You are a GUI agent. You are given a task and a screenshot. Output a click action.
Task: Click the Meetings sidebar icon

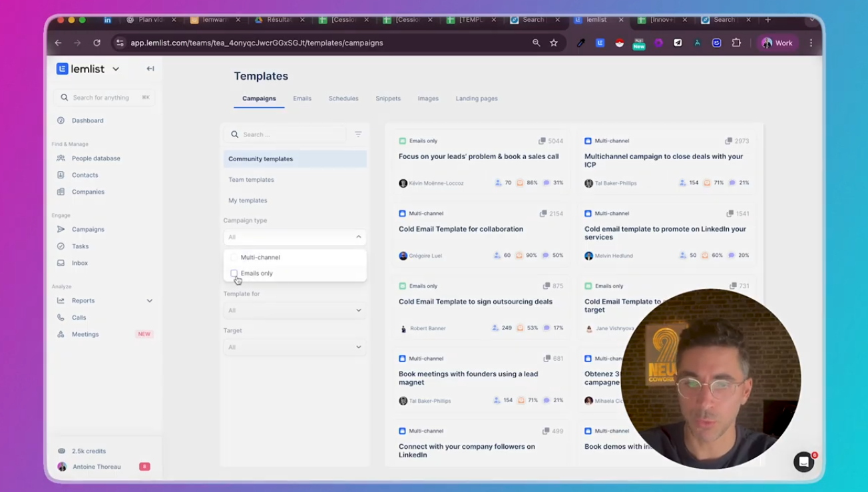point(61,334)
